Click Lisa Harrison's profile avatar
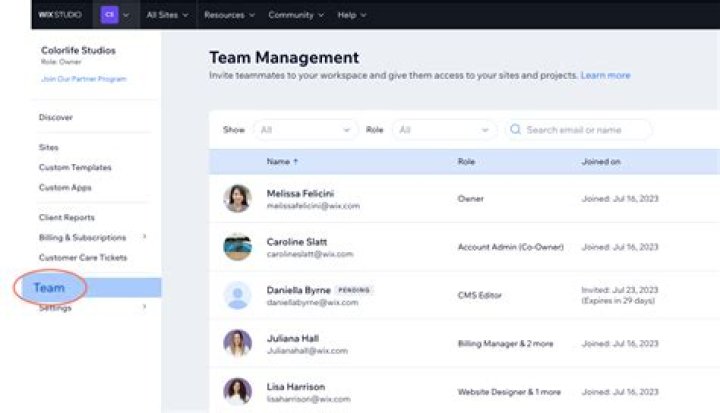720x413 pixels. point(237,391)
